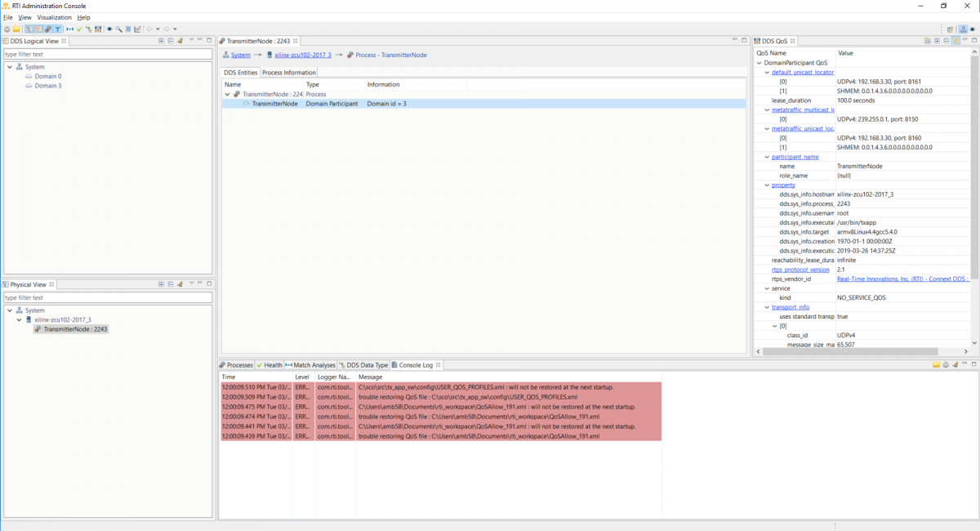Collapse all in Physical View panel
This screenshot has width=980, height=531.
171,284
